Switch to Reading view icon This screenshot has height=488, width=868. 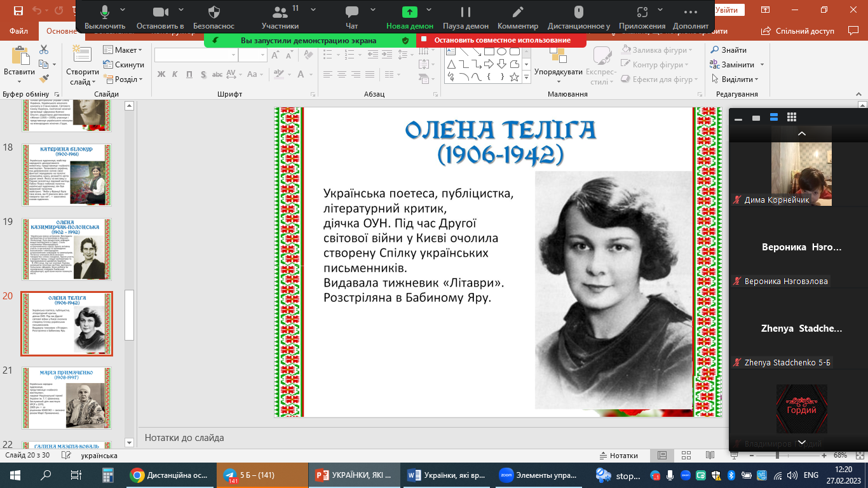coord(709,456)
